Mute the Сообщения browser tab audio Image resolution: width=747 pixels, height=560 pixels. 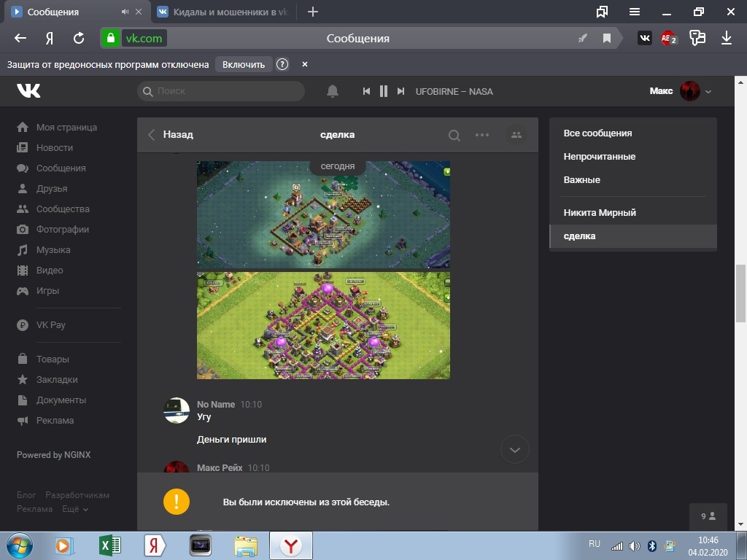pyautogui.click(x=125, y=12)
